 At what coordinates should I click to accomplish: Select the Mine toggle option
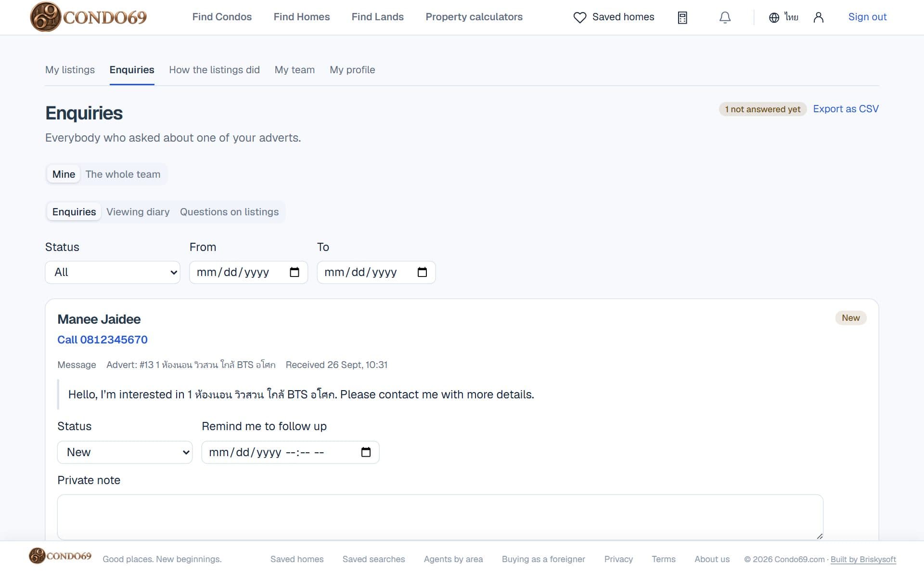pyautogui.click(x=64, y=174)
